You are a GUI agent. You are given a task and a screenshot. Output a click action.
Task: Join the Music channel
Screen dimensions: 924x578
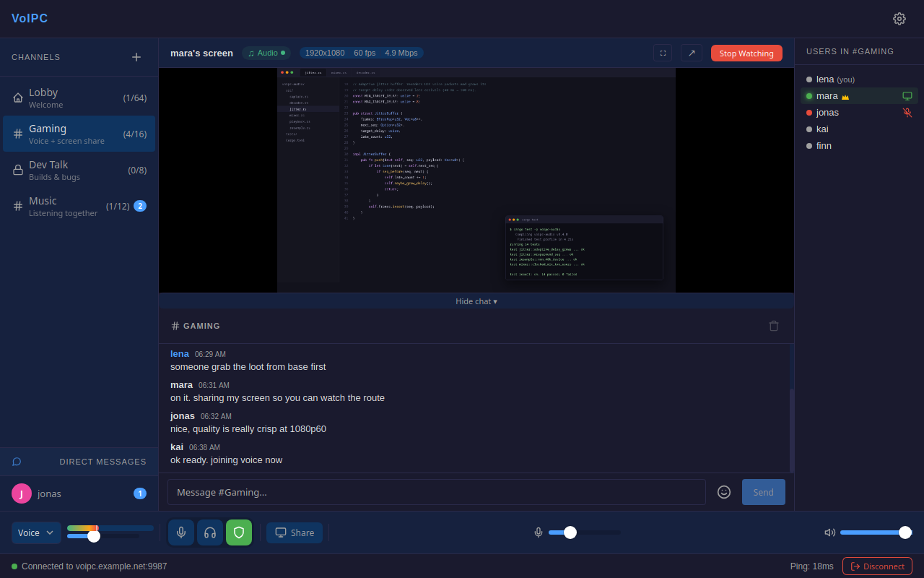[79, 206]
